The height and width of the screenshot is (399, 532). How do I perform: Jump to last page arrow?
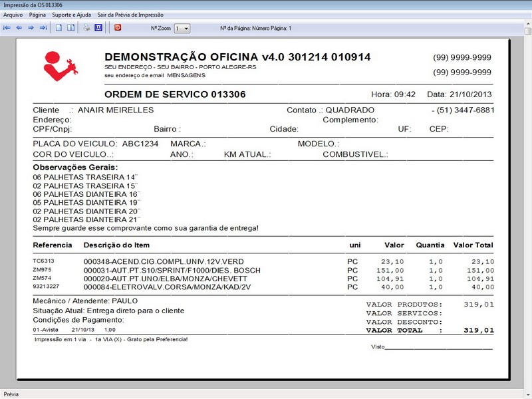(43, 28)
